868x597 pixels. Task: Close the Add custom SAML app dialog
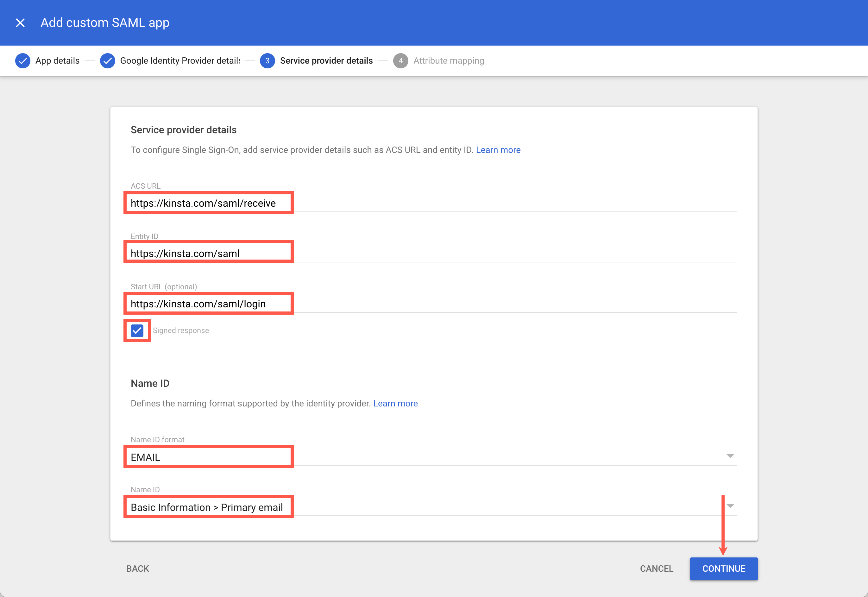pyautogui.click(x=20, y=22)
